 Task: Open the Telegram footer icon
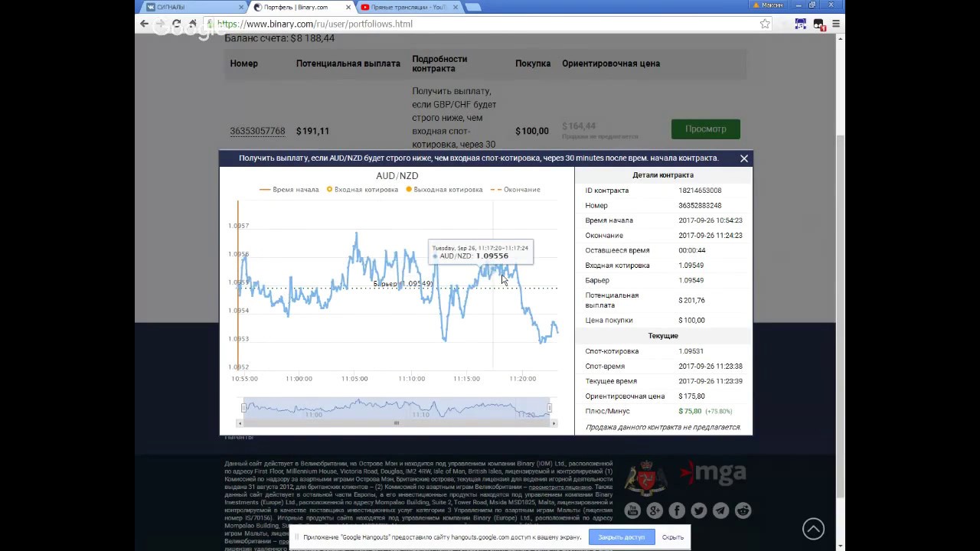point(721,510)
